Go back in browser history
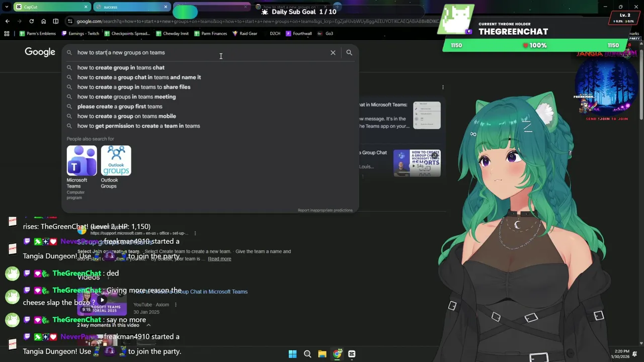The width and height of the screenshot is (644, 362). click(x=7, y=21)
